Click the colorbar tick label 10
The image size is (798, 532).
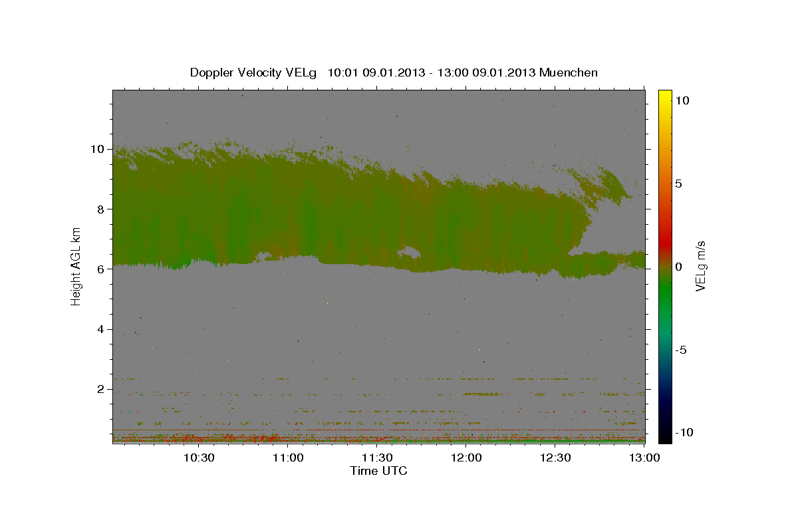tap(682, 100)
